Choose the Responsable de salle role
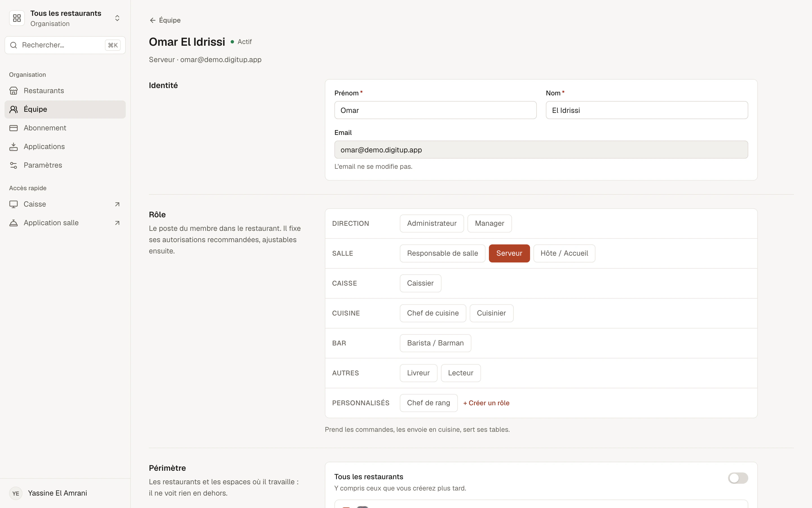Screen dimensions: 812x508 pos(442,253)
